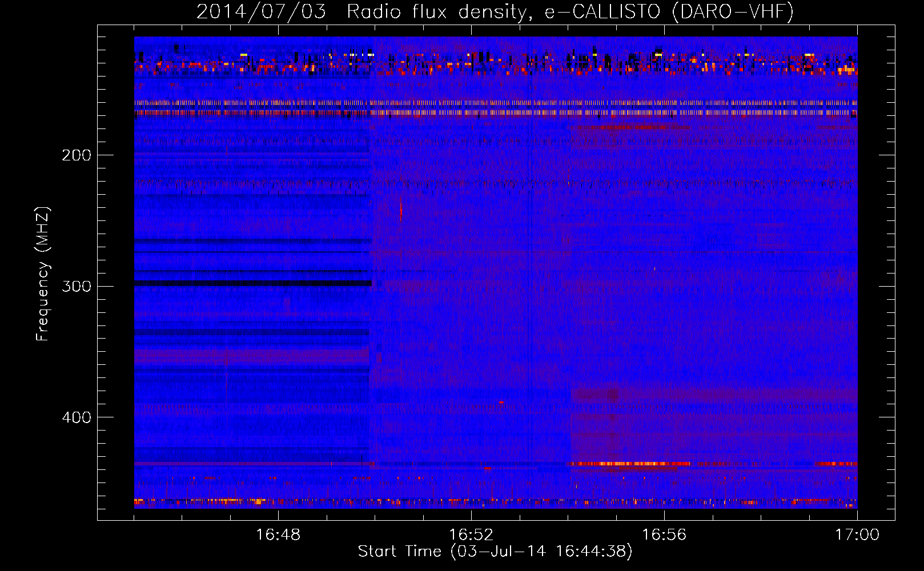Click the 16:52 time tick label
Screen dimensions: 924x571
471,534
